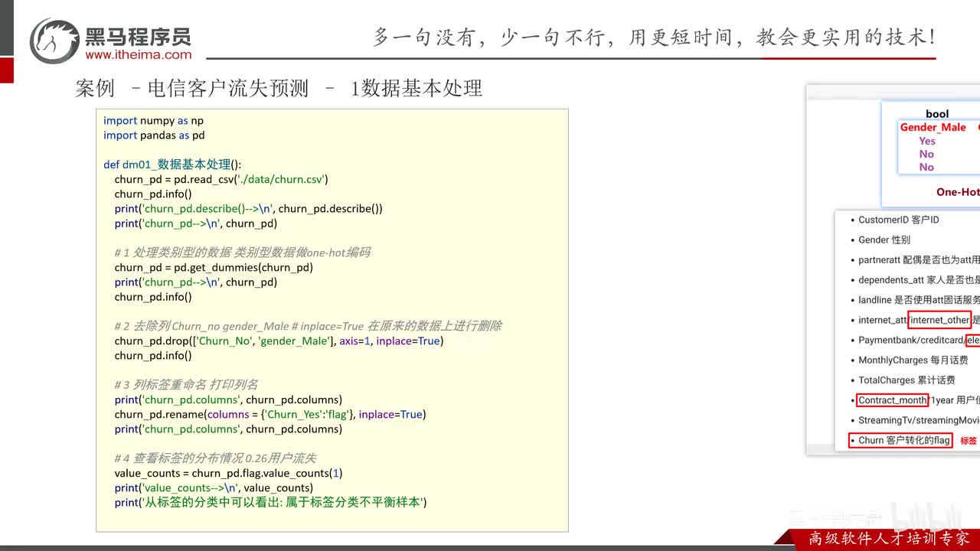Select the slide title 电信客户流失预测 1数据基本处理
Viewport: 980px width, 551px height.
coord(279,88)
